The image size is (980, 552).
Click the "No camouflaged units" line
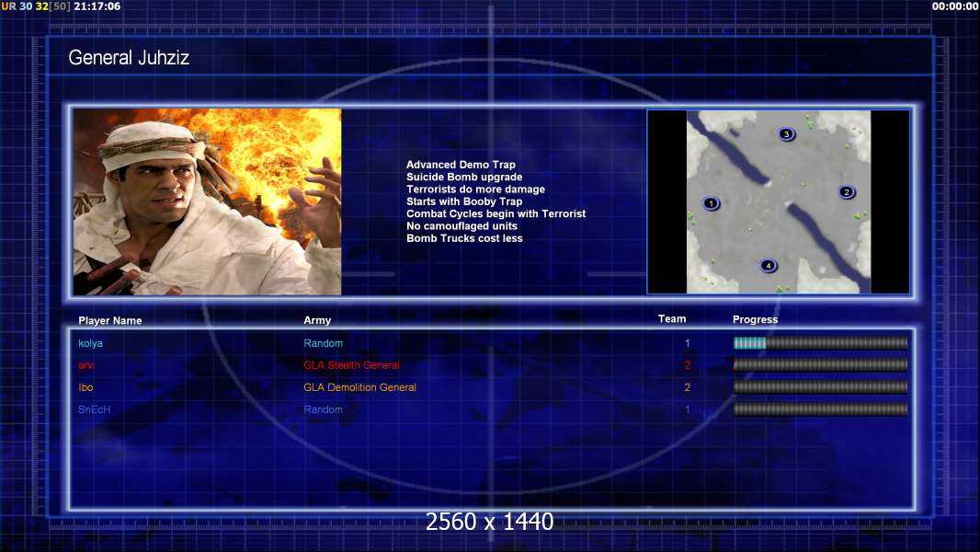[x=462, y=225]
